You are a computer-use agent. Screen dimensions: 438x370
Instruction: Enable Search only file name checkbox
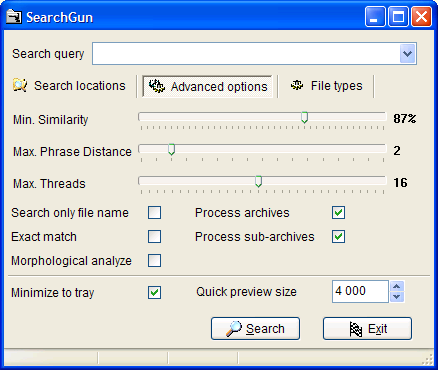155,213
